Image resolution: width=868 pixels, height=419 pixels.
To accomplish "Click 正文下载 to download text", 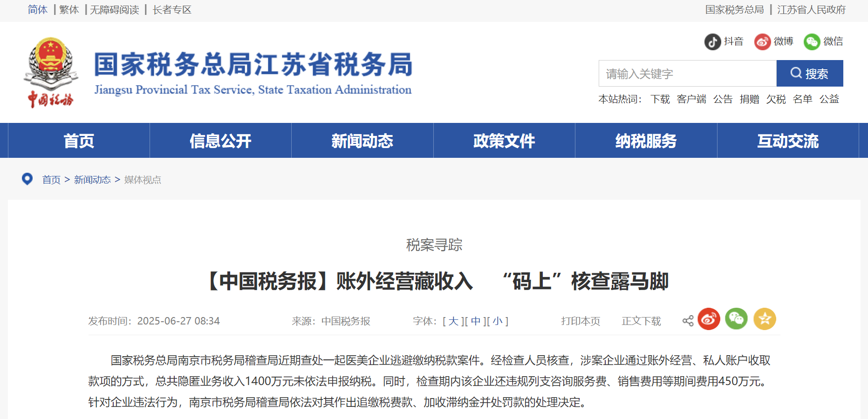I will click(x=641, y=321).
